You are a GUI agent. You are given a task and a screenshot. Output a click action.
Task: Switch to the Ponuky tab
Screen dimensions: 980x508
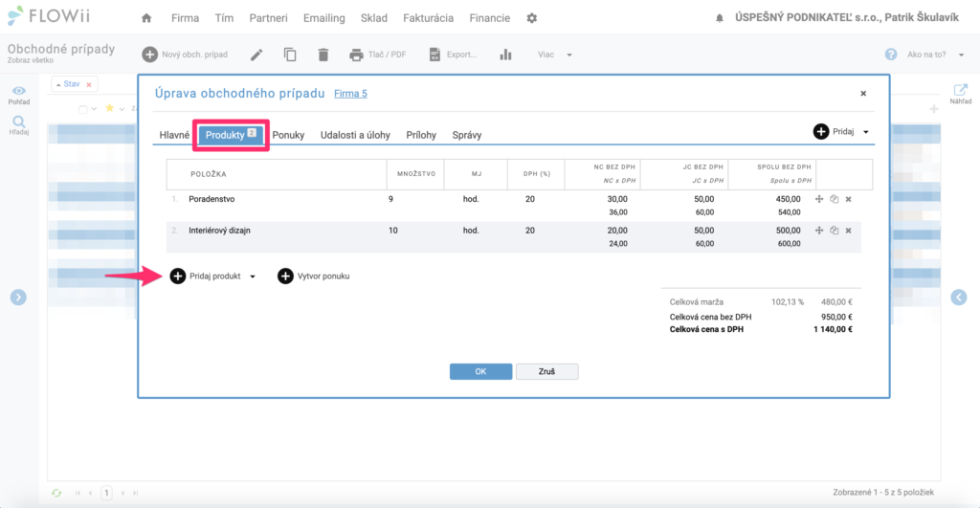click(288, 135)
